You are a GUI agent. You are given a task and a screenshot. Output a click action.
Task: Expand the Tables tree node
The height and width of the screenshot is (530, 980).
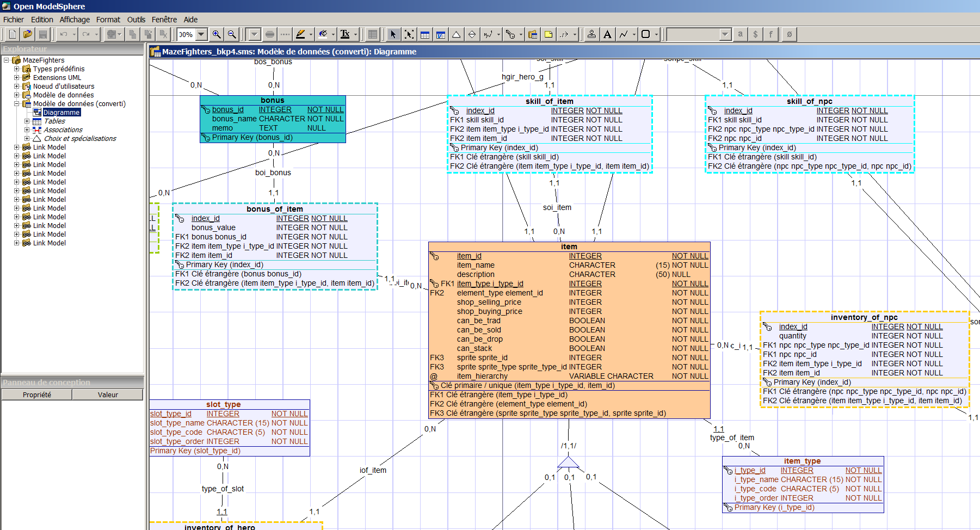click(27, 121)
